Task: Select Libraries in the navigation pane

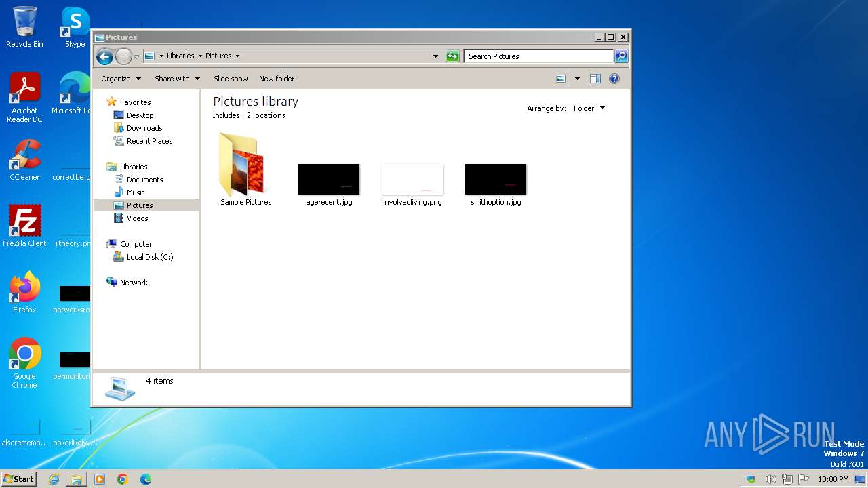Action: tap(134, 167)
